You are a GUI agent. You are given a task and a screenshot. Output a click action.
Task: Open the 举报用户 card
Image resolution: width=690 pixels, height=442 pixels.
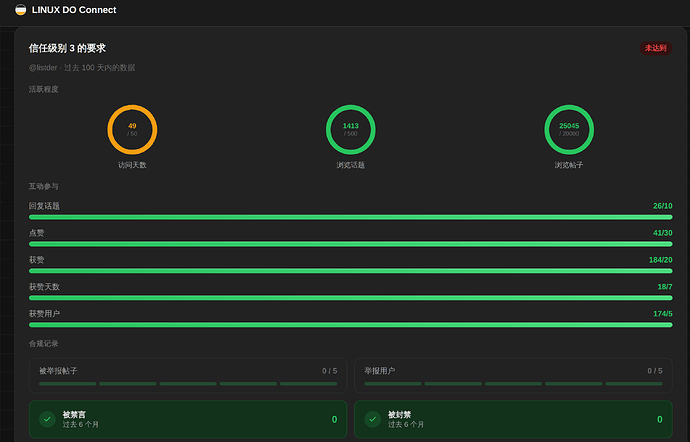(514, 376)
